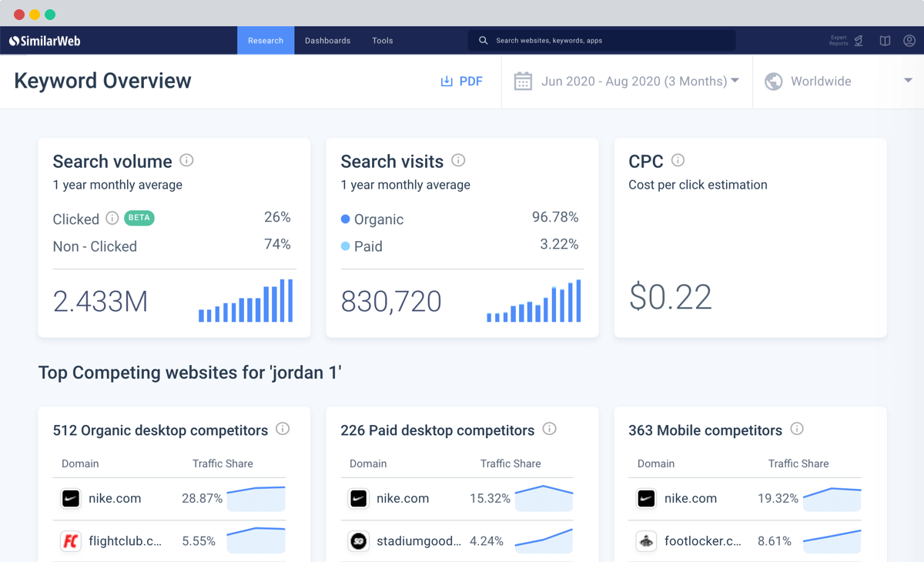Switch to the Dashboards tab
Viewport: 924px width, 562px height.
click(x=327, y=41)
